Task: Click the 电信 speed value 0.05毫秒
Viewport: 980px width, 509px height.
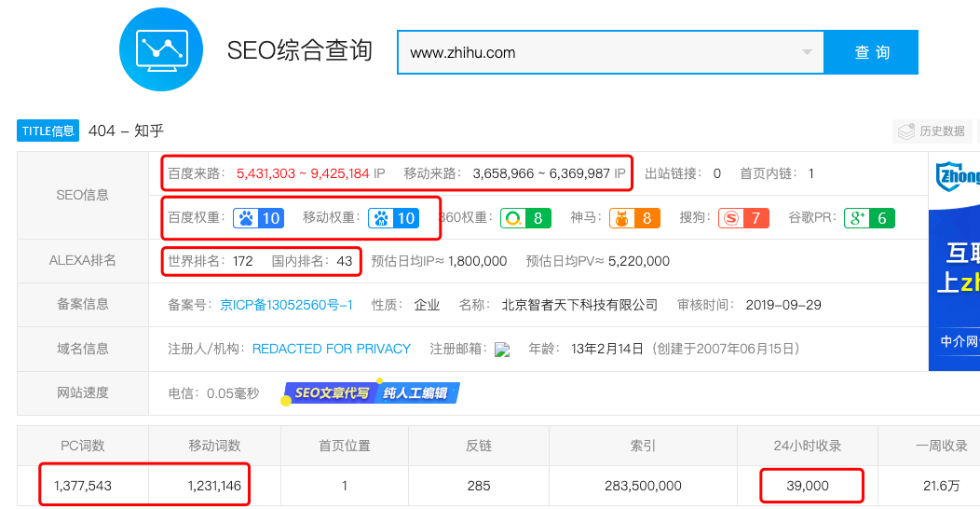Action: point(233,393)
